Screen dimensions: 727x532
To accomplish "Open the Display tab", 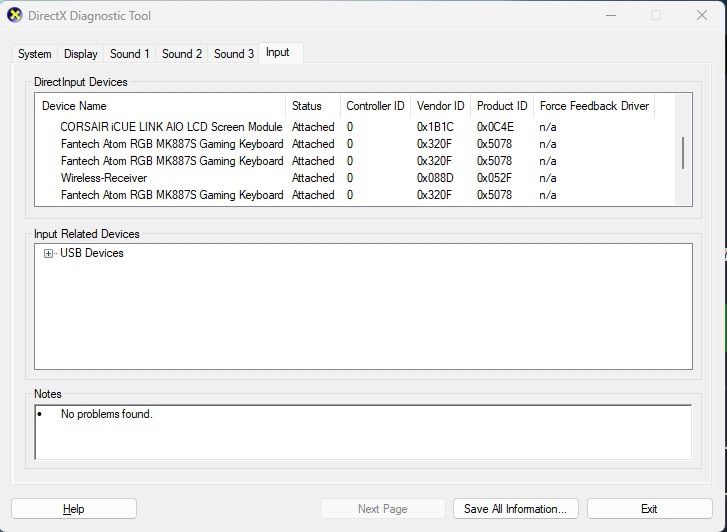I will coord(81,54).
